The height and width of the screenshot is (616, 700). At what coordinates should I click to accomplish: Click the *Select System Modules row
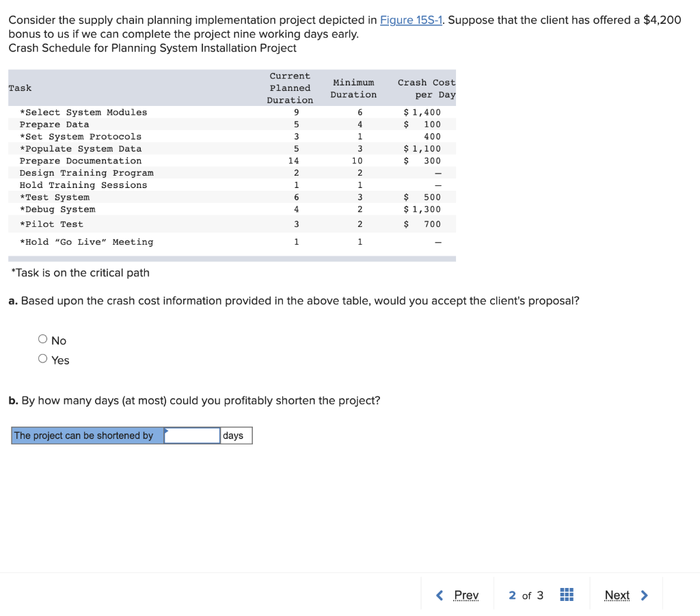(x=232, y=112)
